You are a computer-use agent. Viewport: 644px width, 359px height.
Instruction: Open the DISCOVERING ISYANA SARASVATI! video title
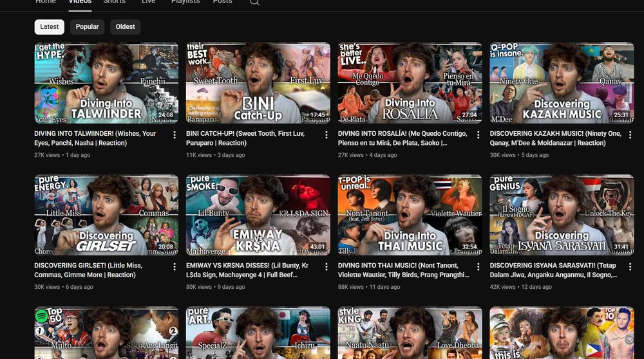point(553,270)
